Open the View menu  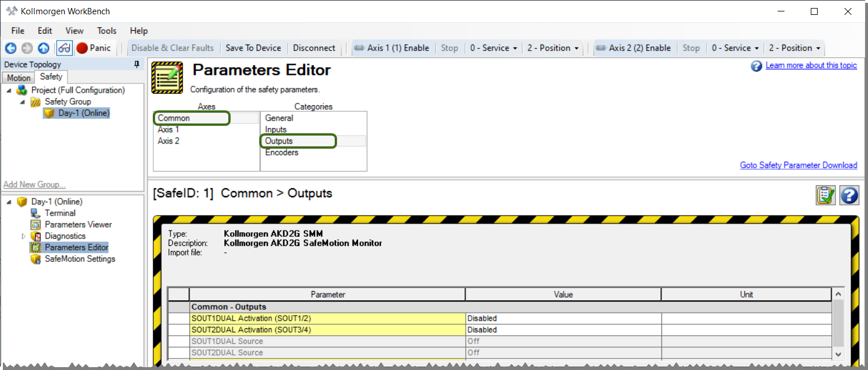pos(74,31)
